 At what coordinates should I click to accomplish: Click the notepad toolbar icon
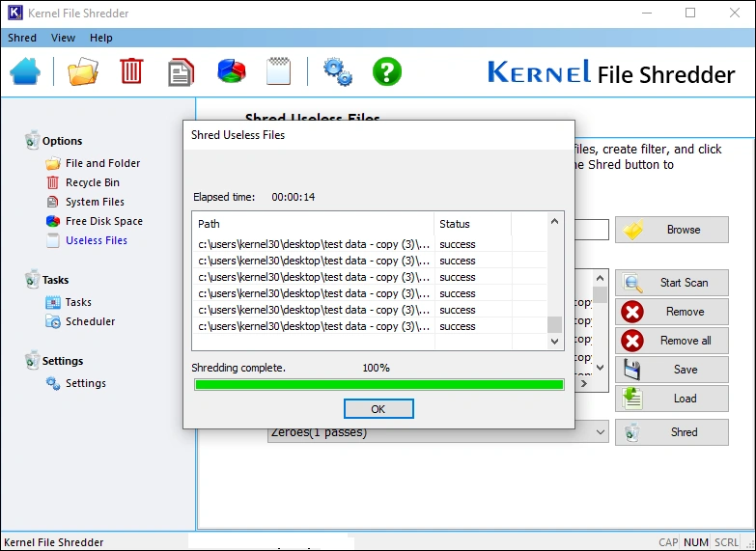tap(278, 72)
